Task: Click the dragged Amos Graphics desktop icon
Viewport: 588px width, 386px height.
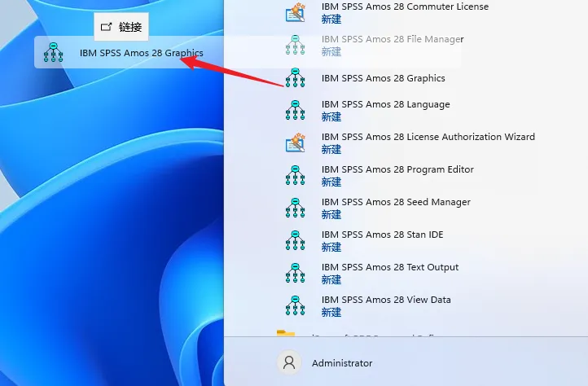Action: (53, 52)
